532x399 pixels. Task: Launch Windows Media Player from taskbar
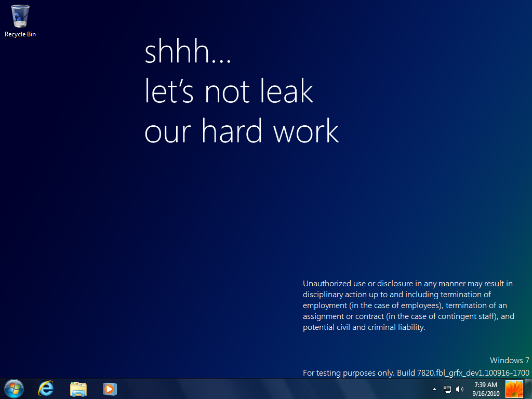pos(110,389)
